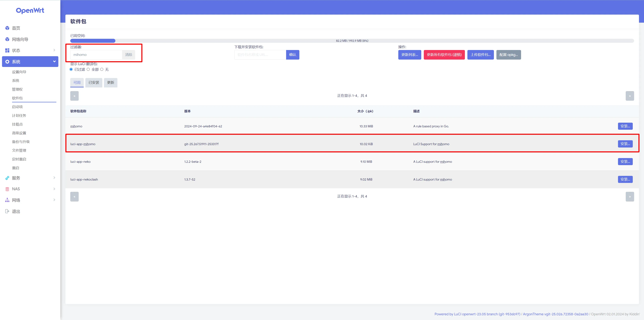Install the luci-app-mihomo package
644x320 pixels.
click(625, 144)
